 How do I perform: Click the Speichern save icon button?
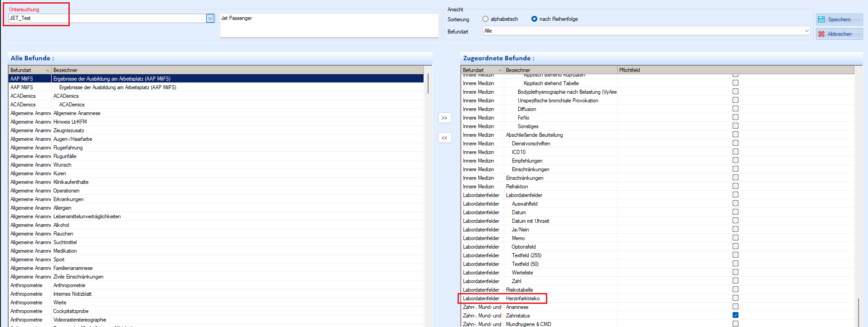[x=839, y=19]
